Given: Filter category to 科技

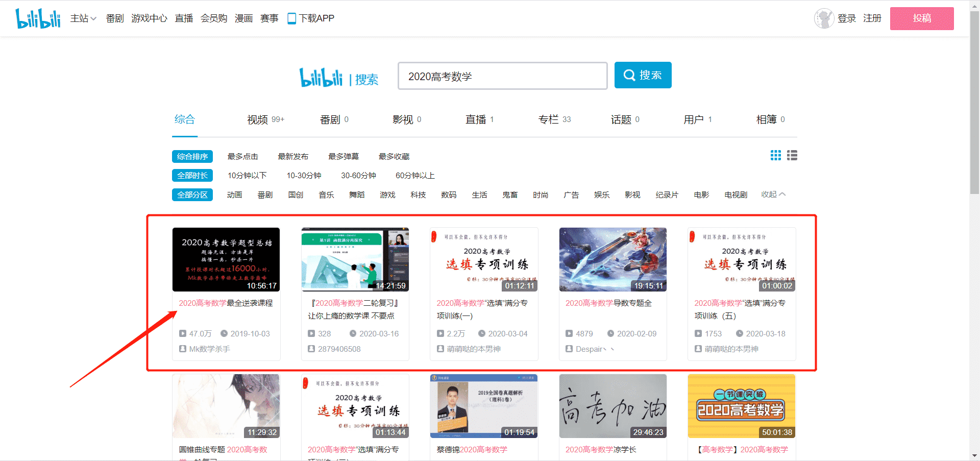Looking at the screenshot, I should click(418, 195).
